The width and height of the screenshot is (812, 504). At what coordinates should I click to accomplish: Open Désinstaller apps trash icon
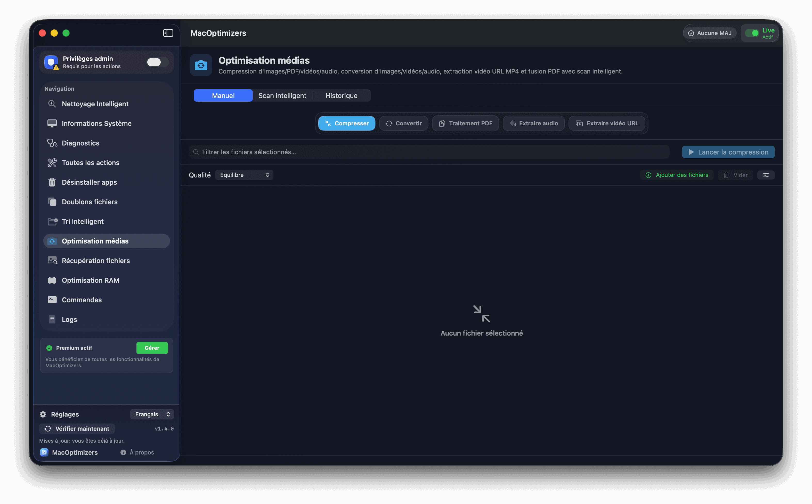pyautogui.click(x=52, y=182)
